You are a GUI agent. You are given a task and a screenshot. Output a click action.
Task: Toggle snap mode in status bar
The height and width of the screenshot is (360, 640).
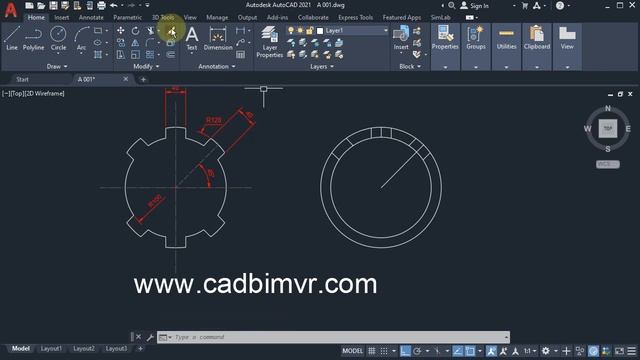[x=384, y=351]
